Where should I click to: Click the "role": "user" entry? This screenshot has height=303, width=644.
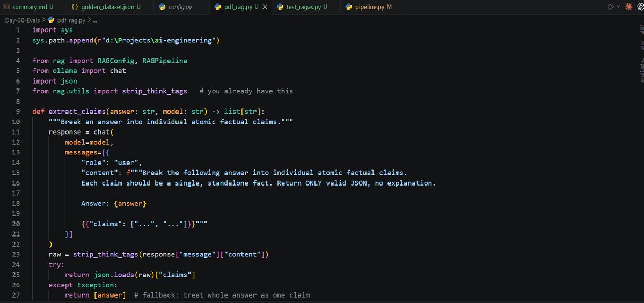click(112, 162)
